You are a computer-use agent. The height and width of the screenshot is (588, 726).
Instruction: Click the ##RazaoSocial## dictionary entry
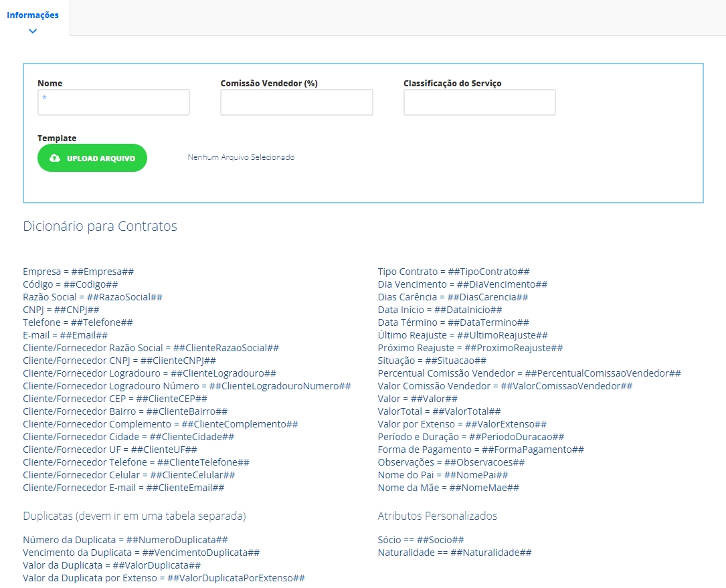pos(92,297)
